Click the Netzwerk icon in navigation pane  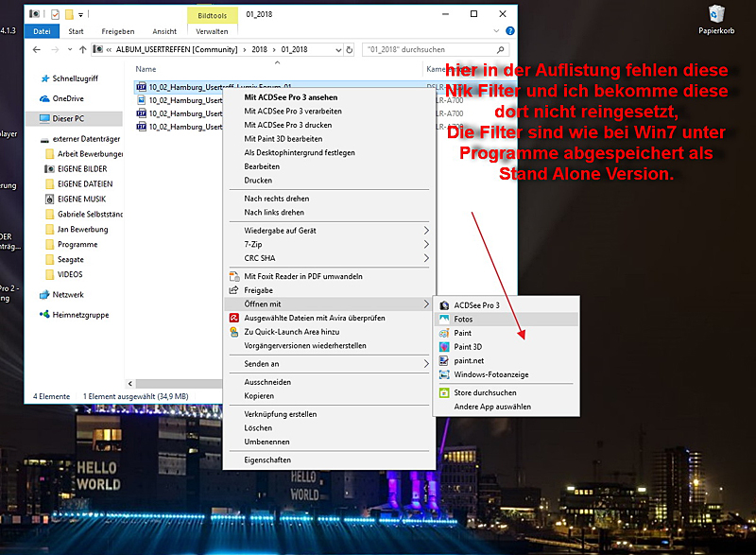click(44, 295)
